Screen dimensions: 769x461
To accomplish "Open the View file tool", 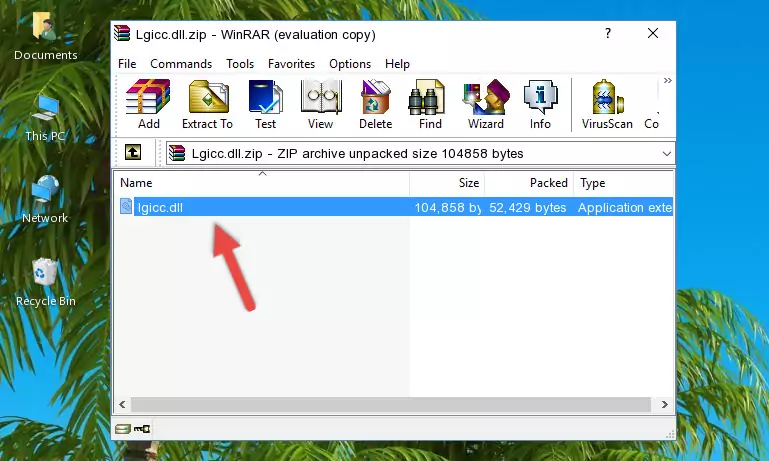I will click(x=321, y=104).
